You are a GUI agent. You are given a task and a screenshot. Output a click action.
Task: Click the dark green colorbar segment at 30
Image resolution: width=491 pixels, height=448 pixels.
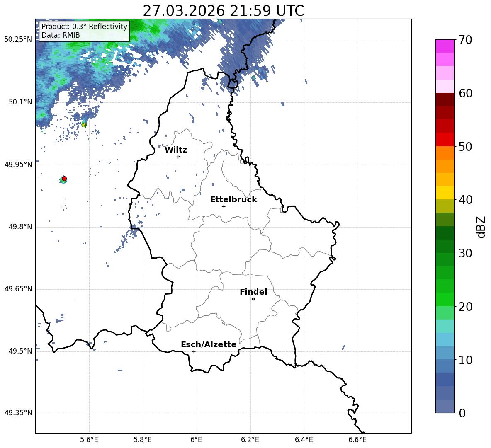click(445, 246)
